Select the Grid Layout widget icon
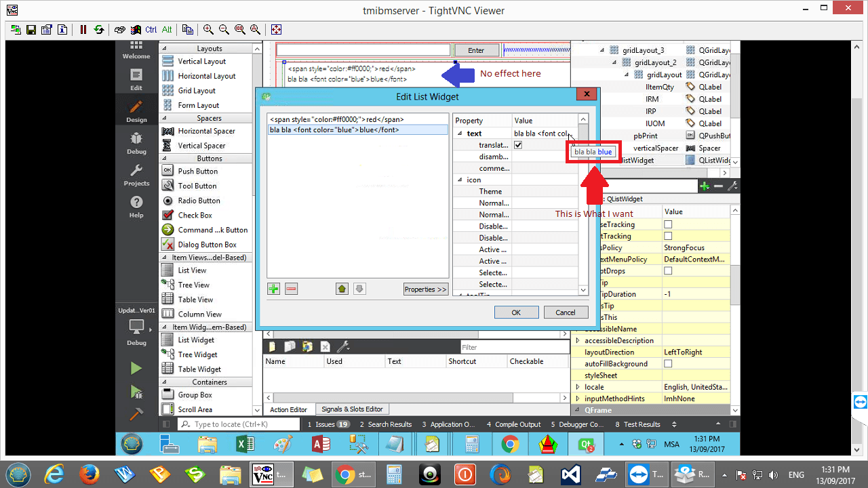868x488 pixels. [167, 91]
